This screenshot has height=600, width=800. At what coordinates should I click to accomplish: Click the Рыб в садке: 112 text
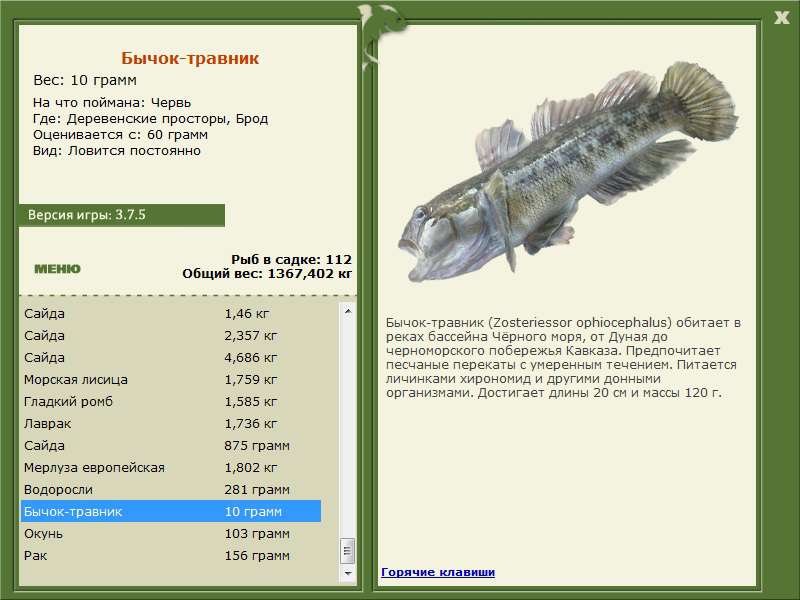(291, 259)
